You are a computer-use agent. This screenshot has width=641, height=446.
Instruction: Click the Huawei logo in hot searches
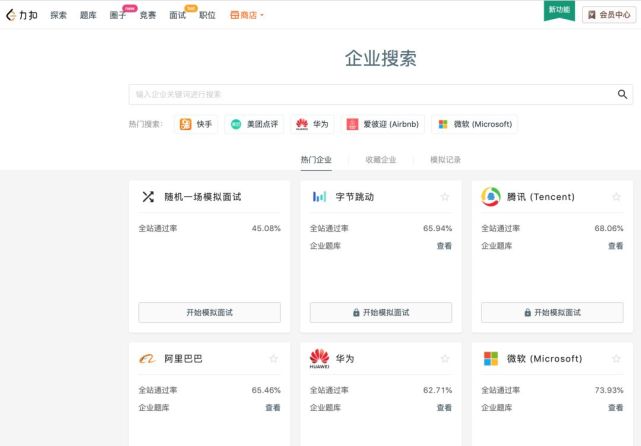click(x=302, y=124)
